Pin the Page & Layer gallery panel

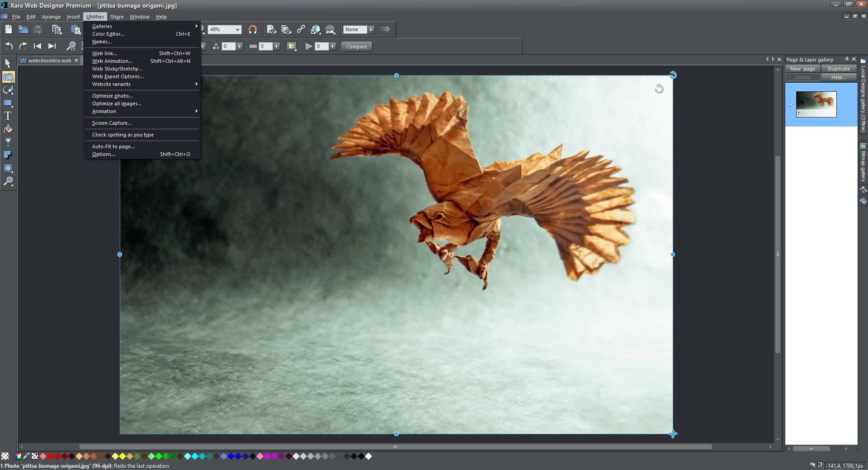847,59
